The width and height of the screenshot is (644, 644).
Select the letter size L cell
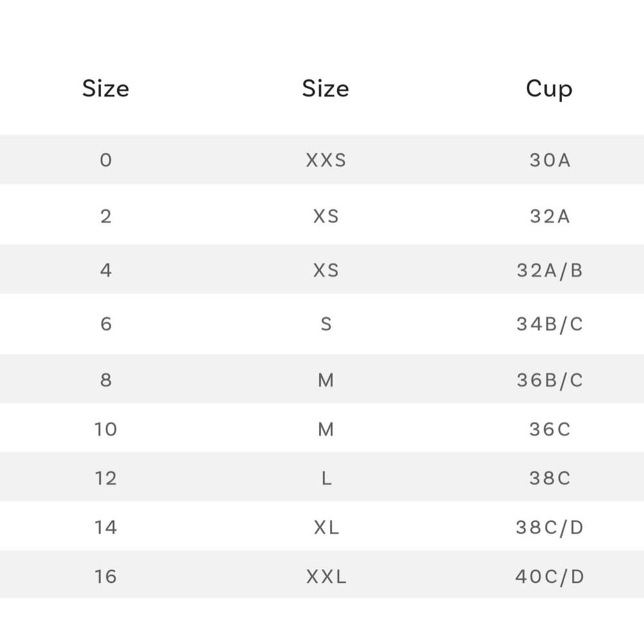tap(326, 478)
